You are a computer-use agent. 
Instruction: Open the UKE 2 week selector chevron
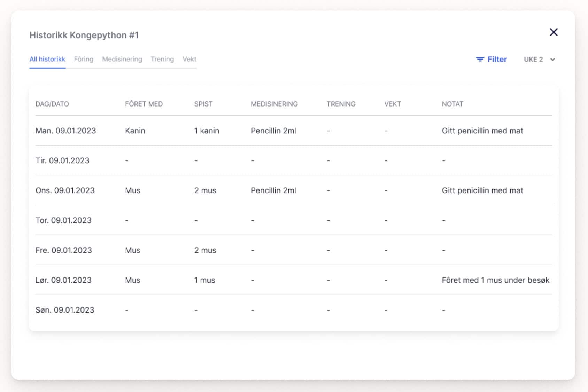[552, 60]
